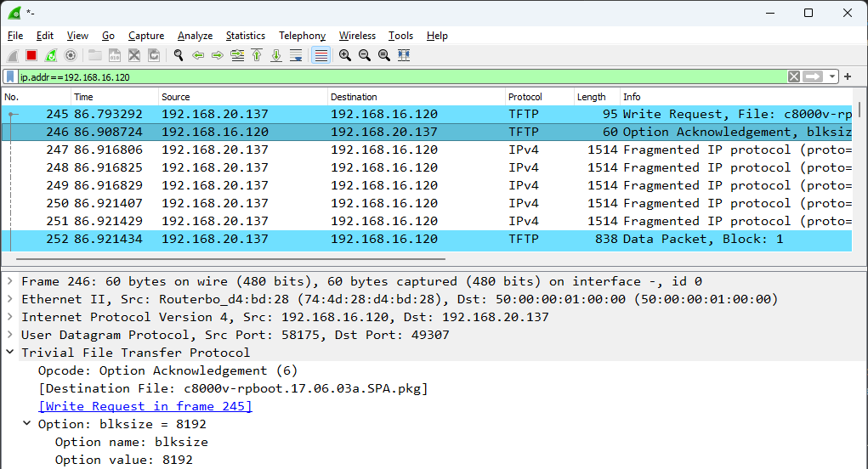The image size is (868, 469).
Task: Expand User Datagram Protocol section
Action: pos(10,335)
